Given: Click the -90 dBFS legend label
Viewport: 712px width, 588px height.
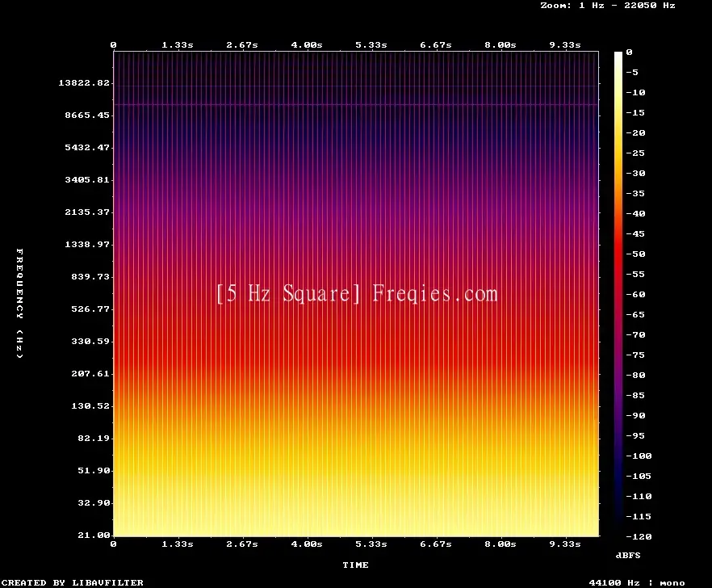Looking at the screenshot, I should point(635,415).
